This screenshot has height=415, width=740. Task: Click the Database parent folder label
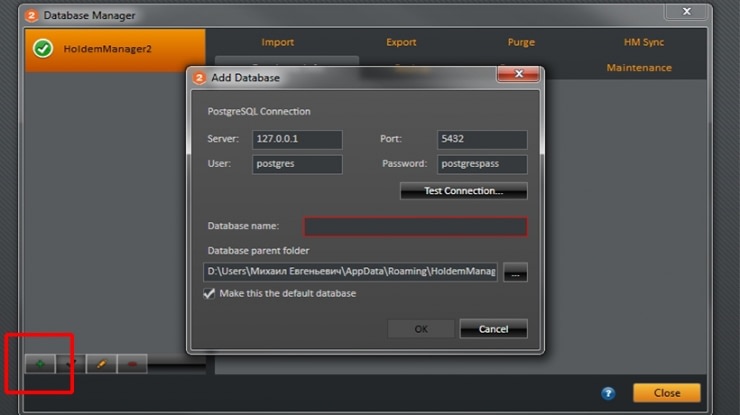click(259, 251)
